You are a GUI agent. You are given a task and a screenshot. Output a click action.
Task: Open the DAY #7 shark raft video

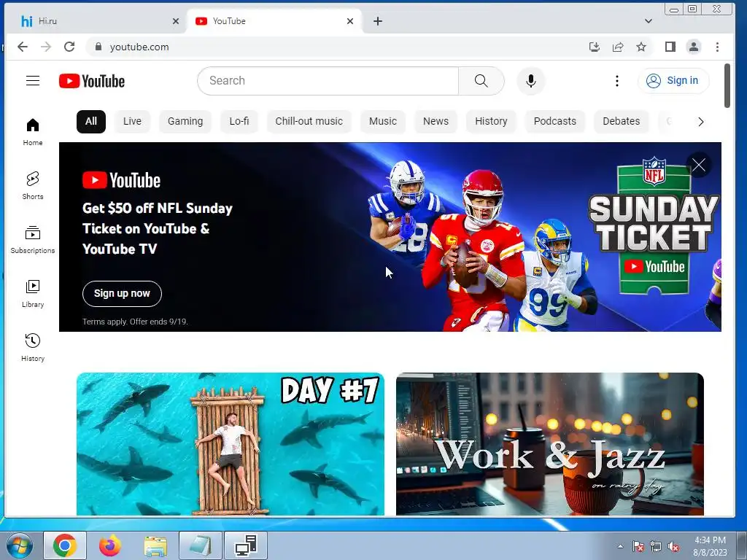point(231,444)
